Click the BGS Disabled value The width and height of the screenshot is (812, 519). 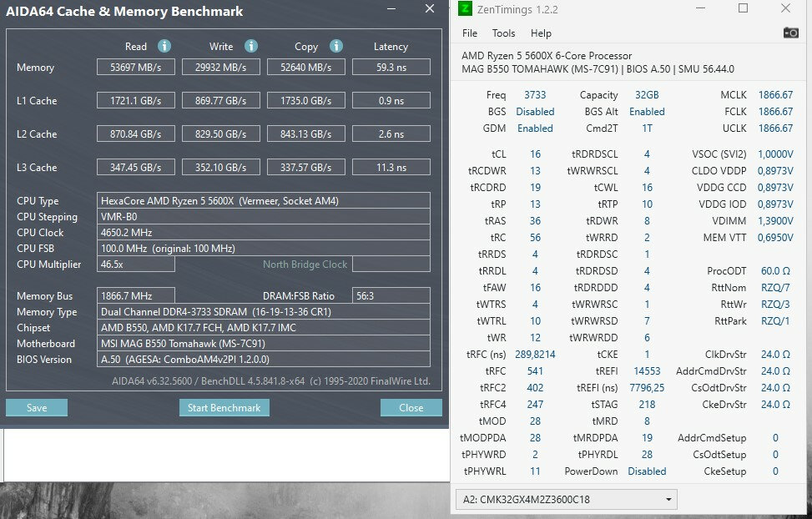[535, 111]
